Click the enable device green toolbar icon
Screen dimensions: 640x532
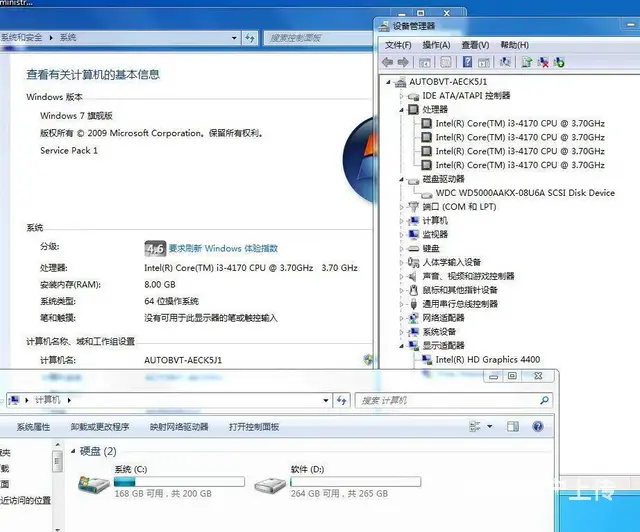559,62
